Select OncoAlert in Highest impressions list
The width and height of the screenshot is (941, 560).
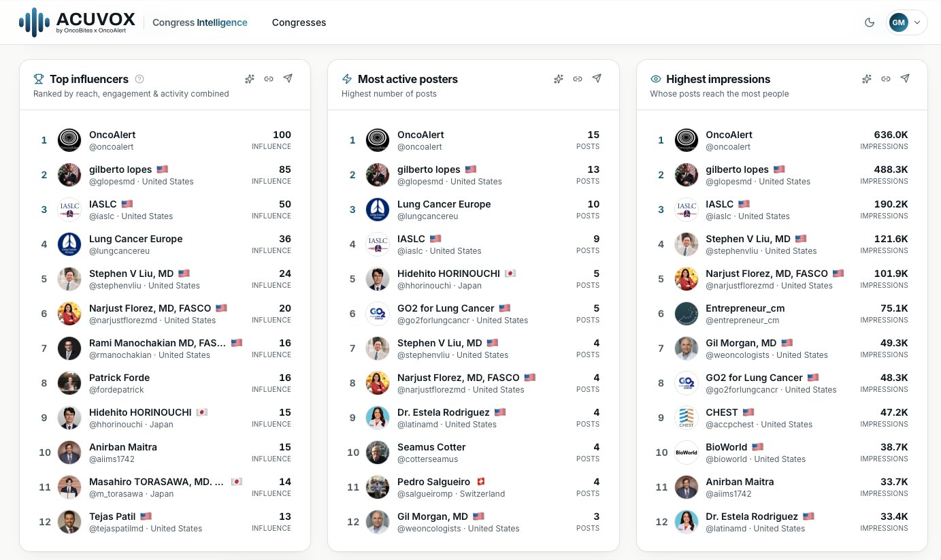(729, 135)
